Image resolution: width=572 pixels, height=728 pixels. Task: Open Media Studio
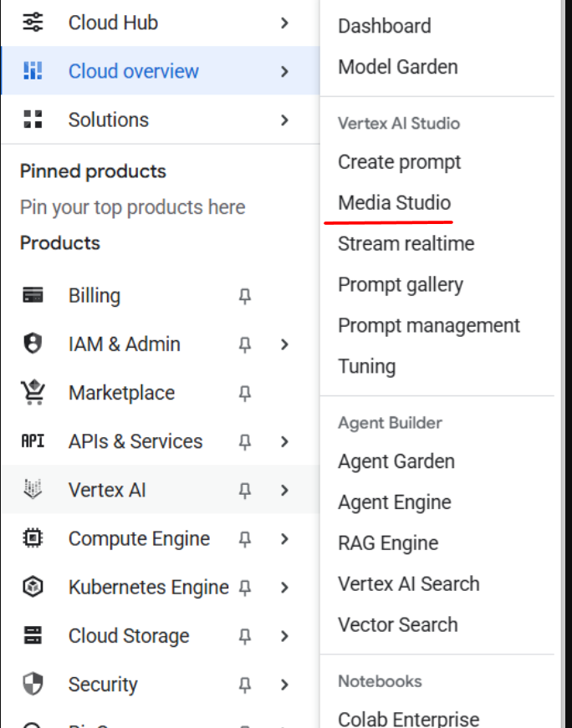point(394,203)
